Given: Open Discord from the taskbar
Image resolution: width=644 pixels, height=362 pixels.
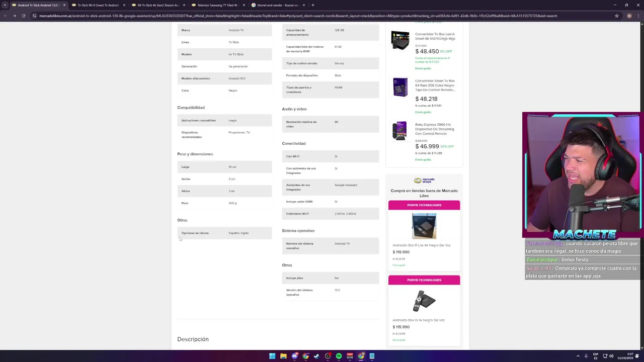Looking at the screenshot, I should pyautogui.click(x=294, y=356).
